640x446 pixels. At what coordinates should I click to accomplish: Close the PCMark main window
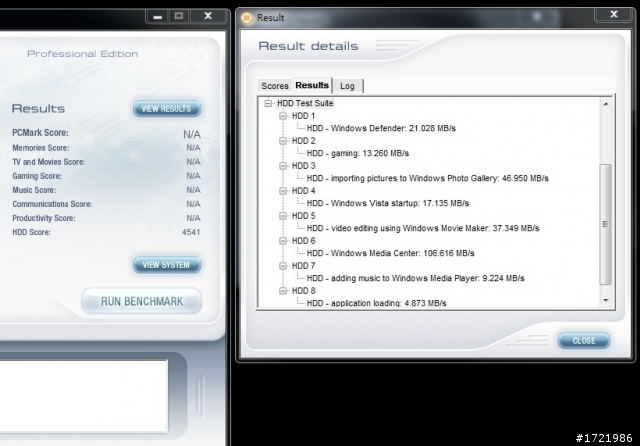click(208, 16)
